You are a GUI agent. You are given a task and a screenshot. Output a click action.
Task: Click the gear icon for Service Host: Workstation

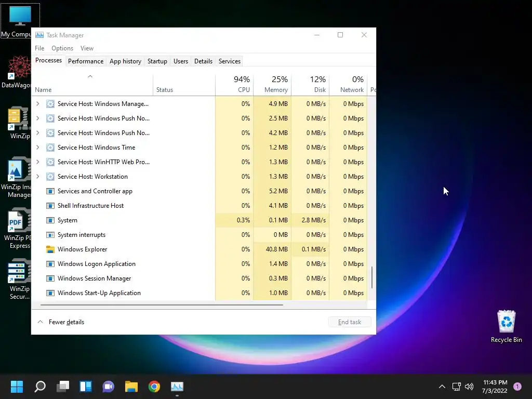tap(50, 177)
